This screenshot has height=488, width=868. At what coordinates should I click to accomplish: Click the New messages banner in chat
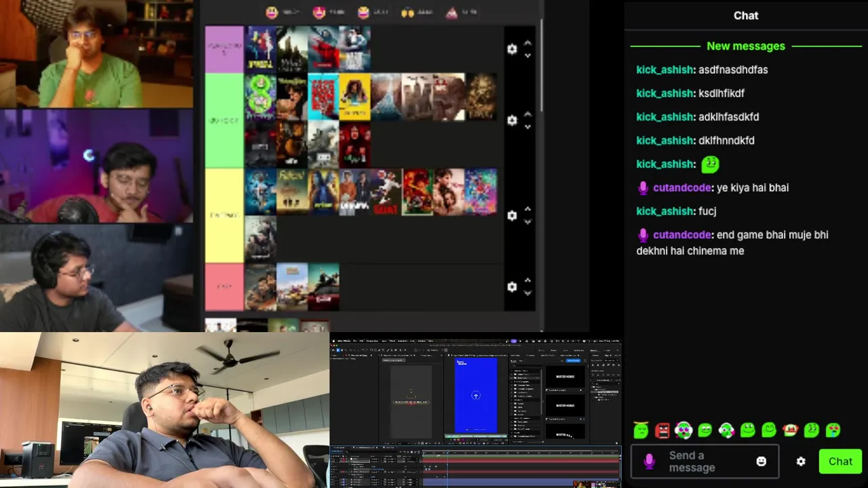(x=746, y=46)
